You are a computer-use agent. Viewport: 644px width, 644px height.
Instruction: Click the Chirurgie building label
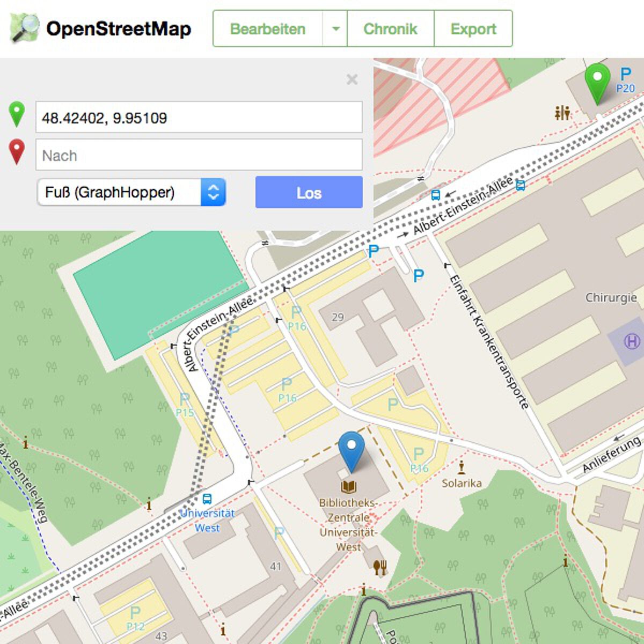611,297
